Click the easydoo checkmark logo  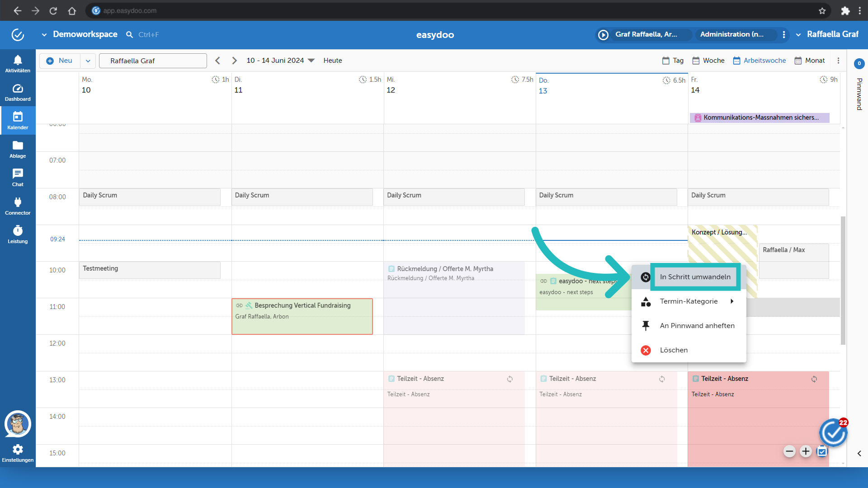pyautogui.click(x=18, y=35)
